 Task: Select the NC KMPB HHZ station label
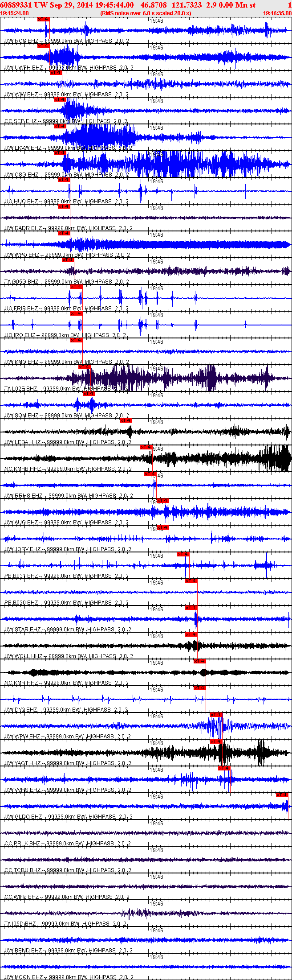pyautogui.click(x=23, y=469)
